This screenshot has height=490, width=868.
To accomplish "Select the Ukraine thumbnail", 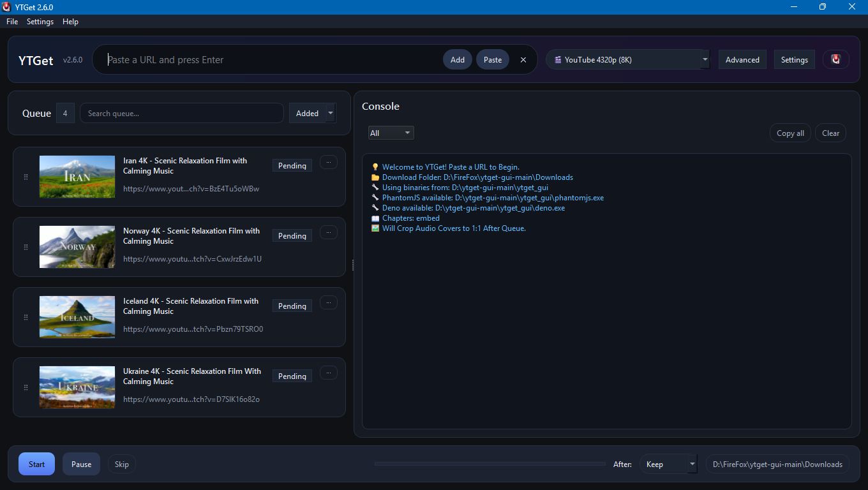I will pyautogui.click(x=77, y=387).
